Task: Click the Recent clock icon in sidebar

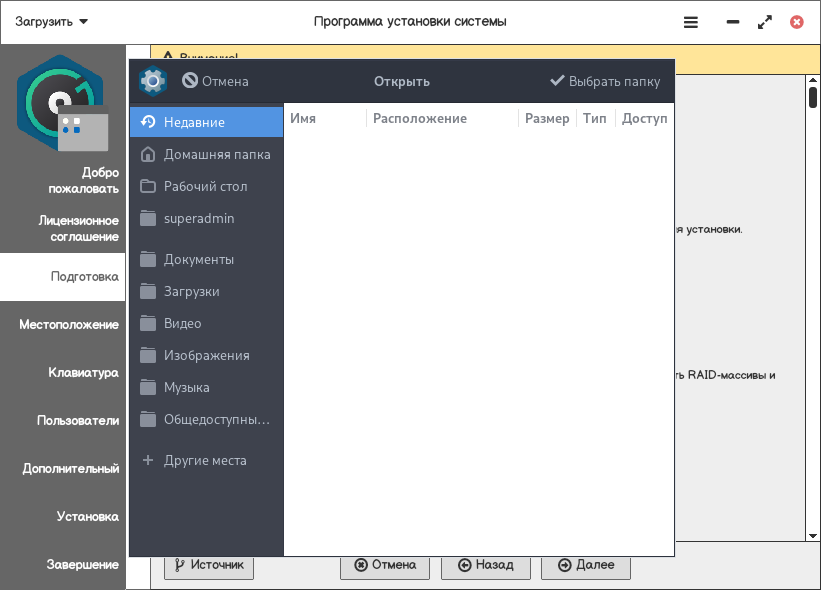Action: (148, 122)
